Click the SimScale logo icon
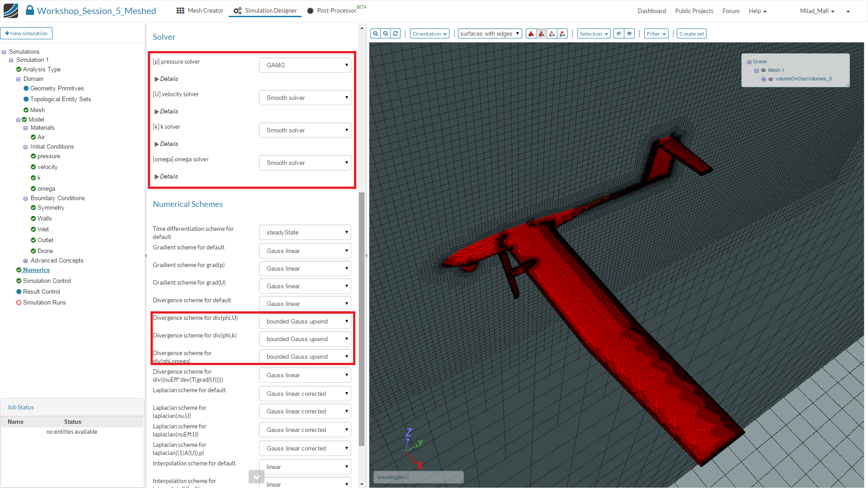This screenshot has height=488, width=868. click(11, 10)
